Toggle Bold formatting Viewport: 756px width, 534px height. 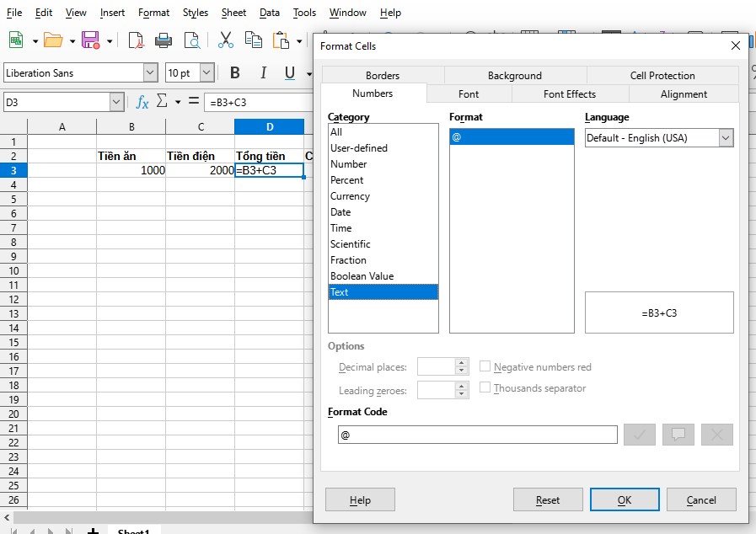(x=234, y=72)
